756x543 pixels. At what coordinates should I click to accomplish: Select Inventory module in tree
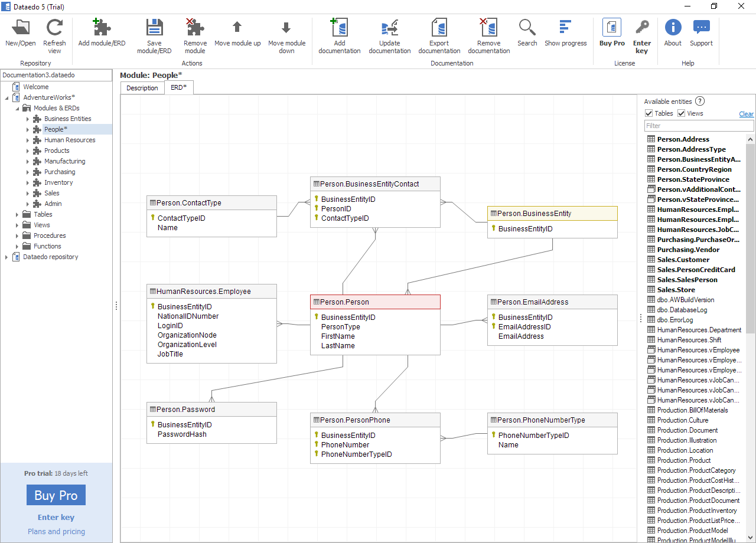tap(58, 182)
